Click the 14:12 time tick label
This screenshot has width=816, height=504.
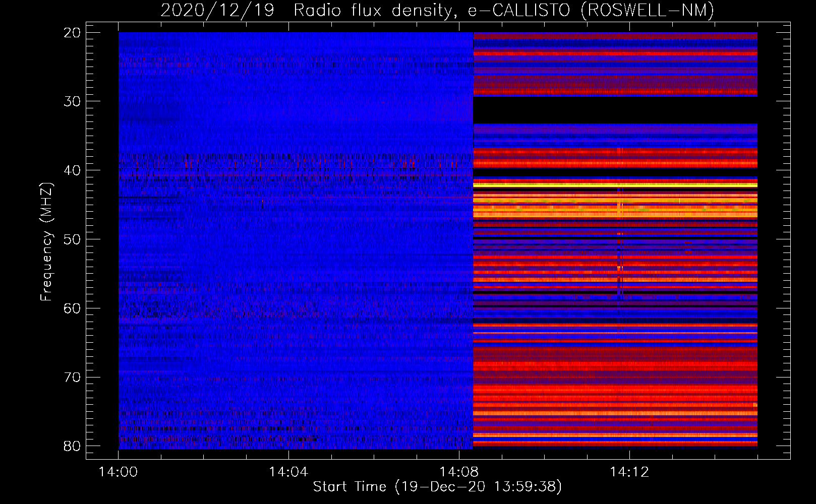click(629, 472)
